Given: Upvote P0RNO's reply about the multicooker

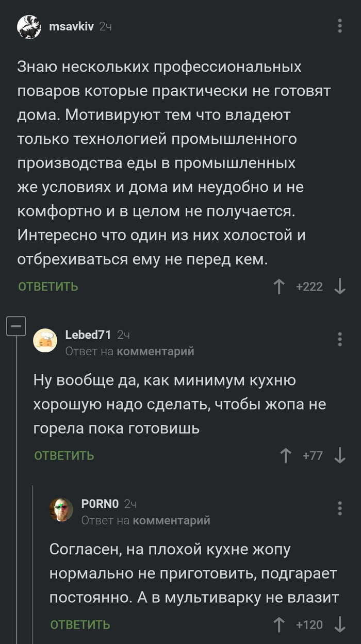Looking at the screenshot, I should (279, 624).
